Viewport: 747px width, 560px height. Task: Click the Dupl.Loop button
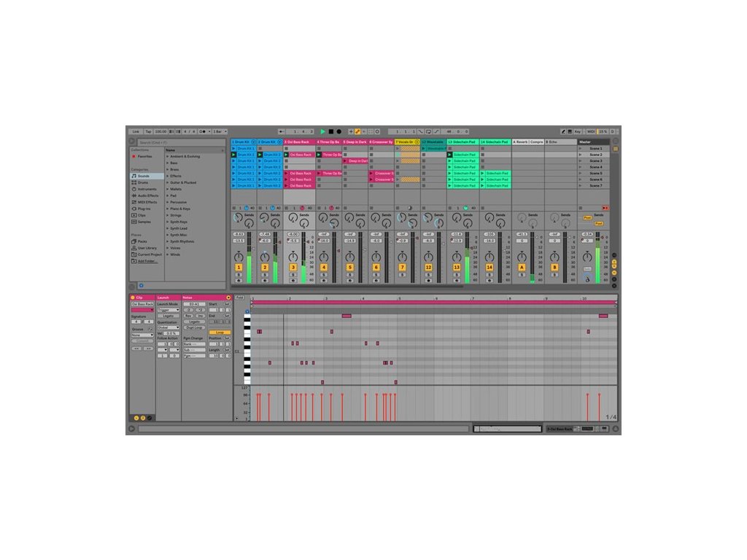point(194,327)
